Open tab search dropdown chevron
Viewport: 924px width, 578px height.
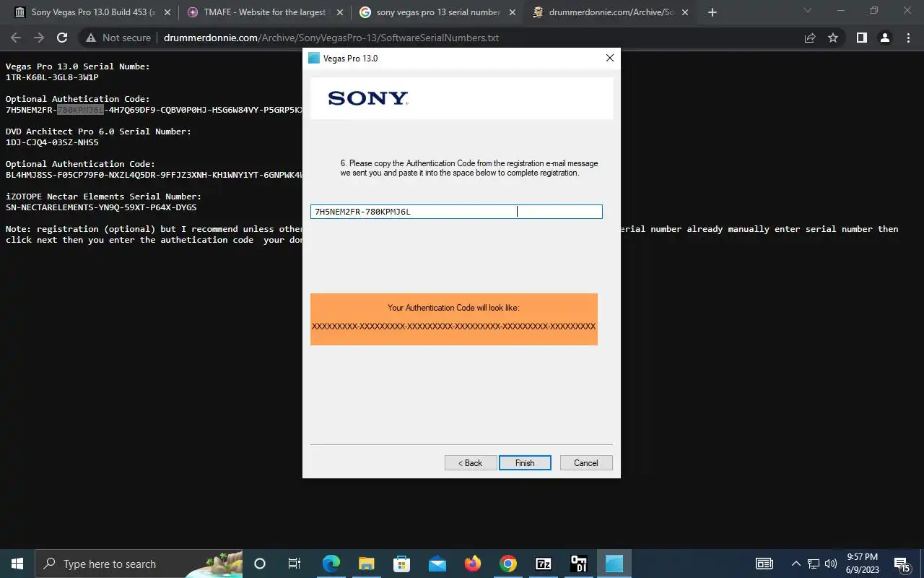tap(808, 11)
